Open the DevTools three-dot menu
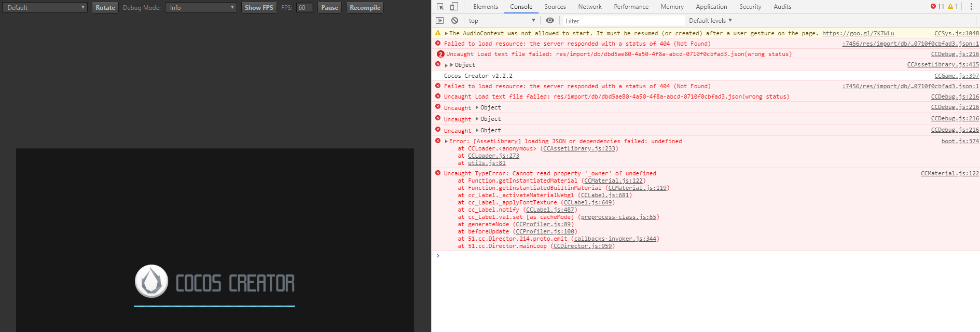Screen dimensions: 980x332 (x=971, y=7)
